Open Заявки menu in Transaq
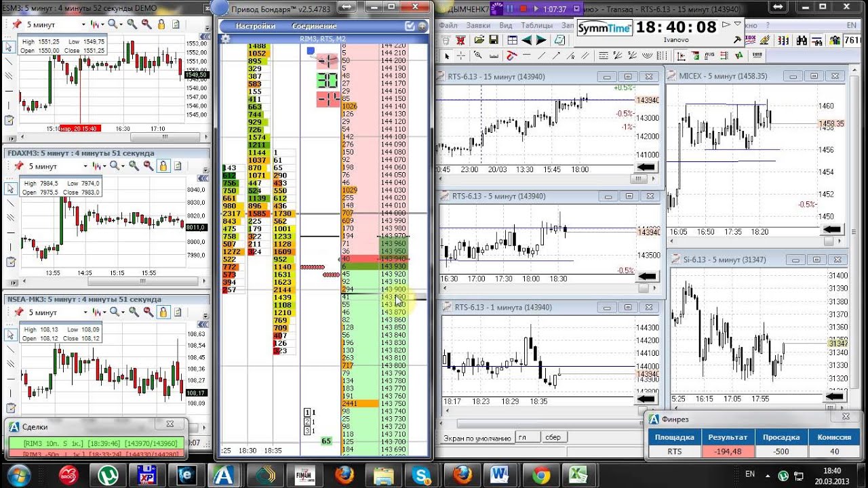 (x=479, y=25)
